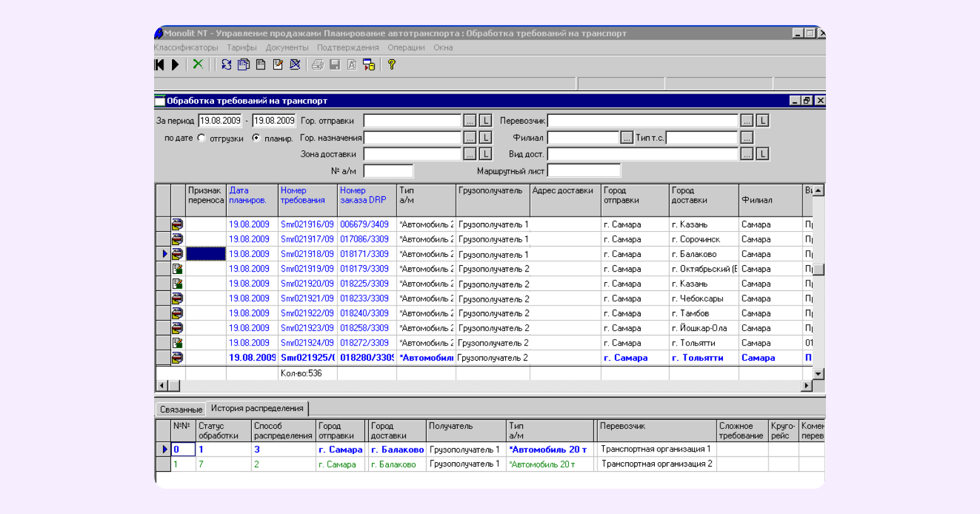980x514 pixels.
Task: Click the period start date field
Action: pos(220,121)
